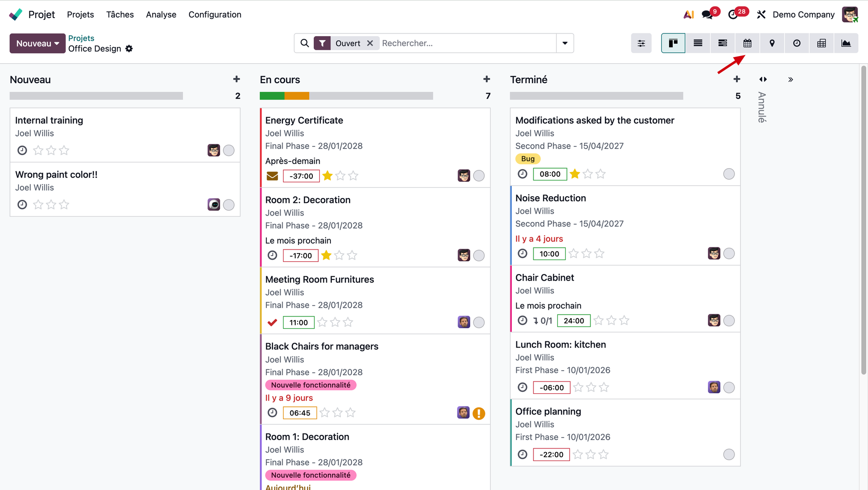The image size is (868, 490).
Task: Expand the Nouveau button dropdown
Action: coord(57,43)
